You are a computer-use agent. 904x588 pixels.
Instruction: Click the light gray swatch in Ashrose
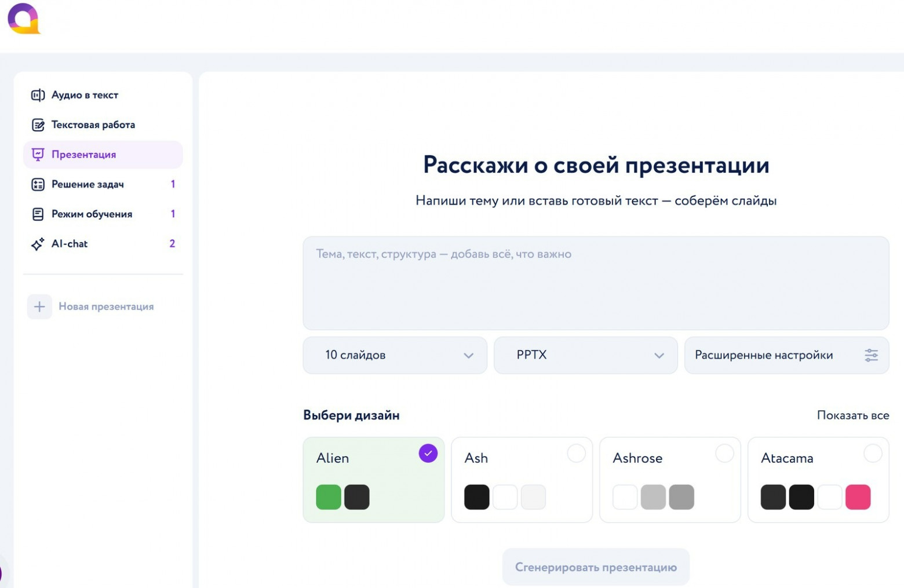coord(653,497)
